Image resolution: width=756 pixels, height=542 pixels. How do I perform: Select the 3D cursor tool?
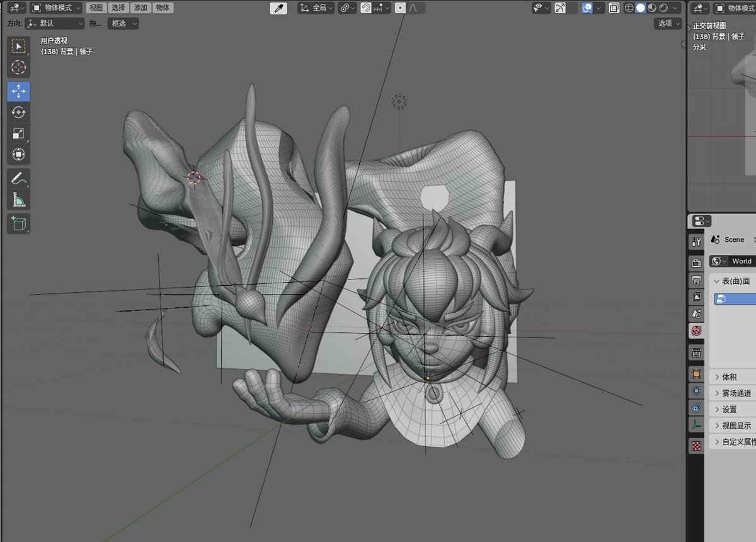point(18,67)
